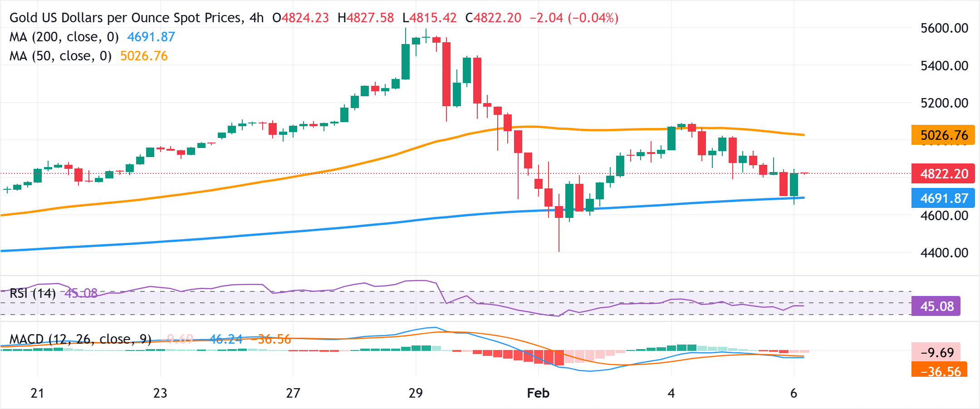Click the purple 45.08 RSI value tag
This screenshot has width=980, height=409.
coord(936,307)
